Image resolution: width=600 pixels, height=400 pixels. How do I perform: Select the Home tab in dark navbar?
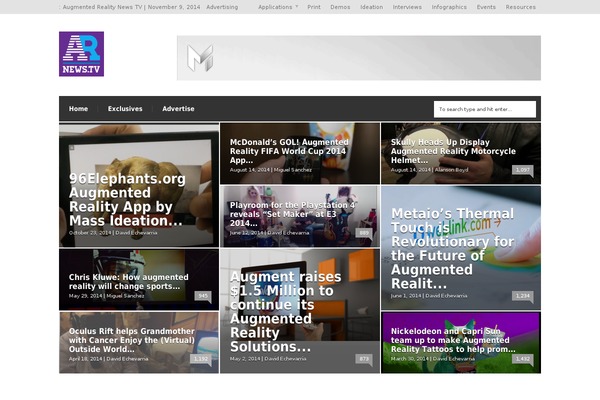tap(78, 109)
